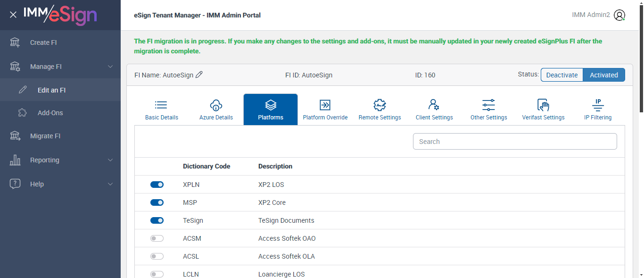Turn off the XPLN platform toggle
Screen dimensions: 644x278
157,185
